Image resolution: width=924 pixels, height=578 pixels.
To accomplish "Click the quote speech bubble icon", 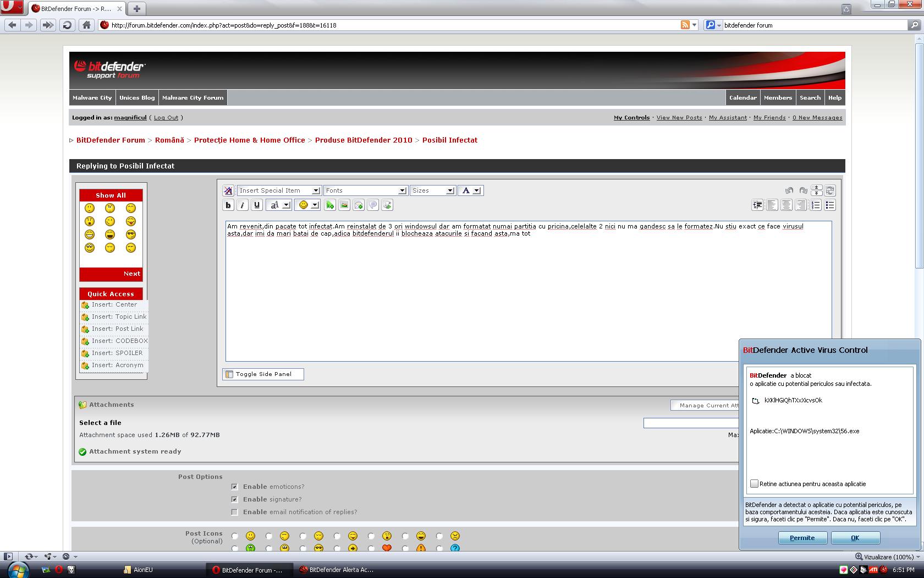I will click(373, 205).
